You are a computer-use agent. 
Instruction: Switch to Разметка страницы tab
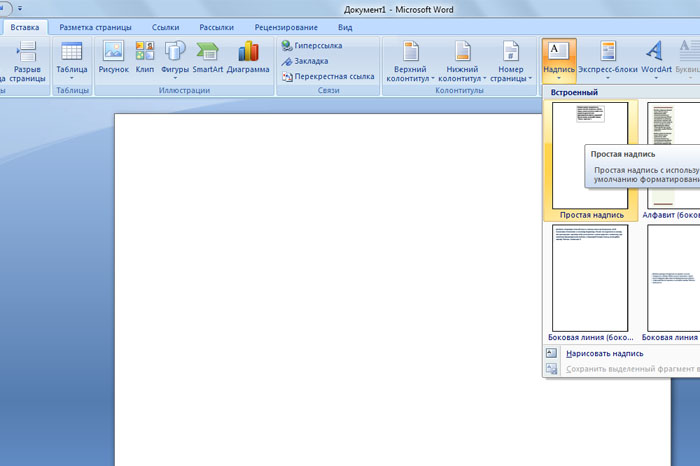(96, 27)
